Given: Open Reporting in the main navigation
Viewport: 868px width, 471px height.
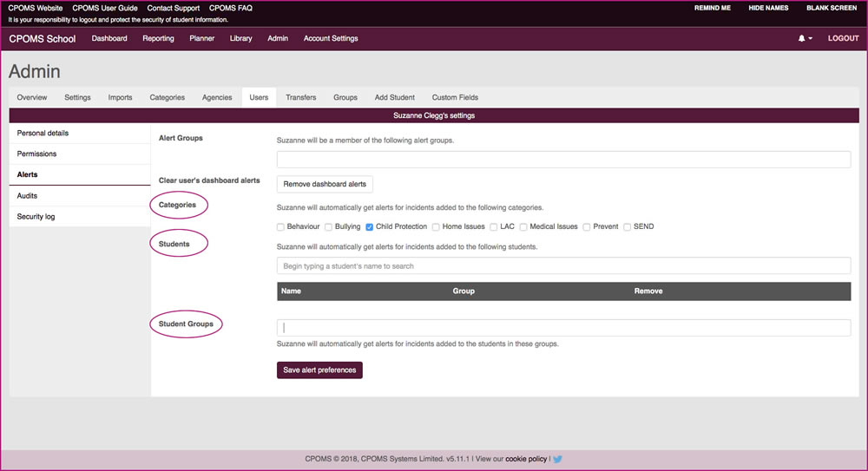Looking at the screenshot, I should coord(158,38).
